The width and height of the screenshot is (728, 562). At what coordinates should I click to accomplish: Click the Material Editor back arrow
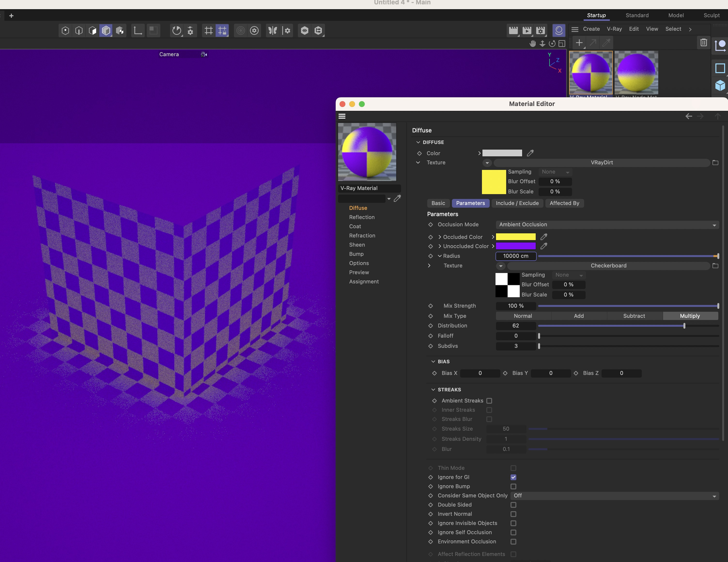coord(689,116)
